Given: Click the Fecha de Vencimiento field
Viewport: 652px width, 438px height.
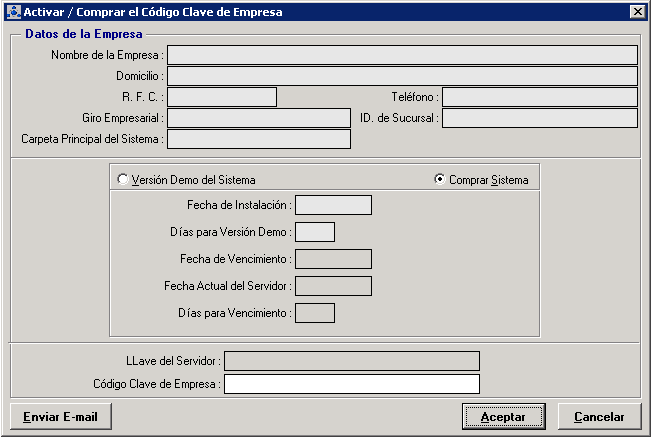Looking at the screenshot, I should pos(333,259).
